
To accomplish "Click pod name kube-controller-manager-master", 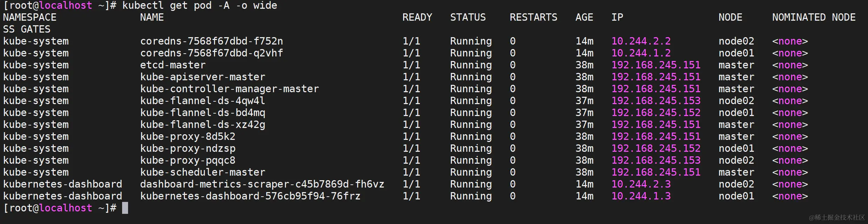I will (229, 89).
